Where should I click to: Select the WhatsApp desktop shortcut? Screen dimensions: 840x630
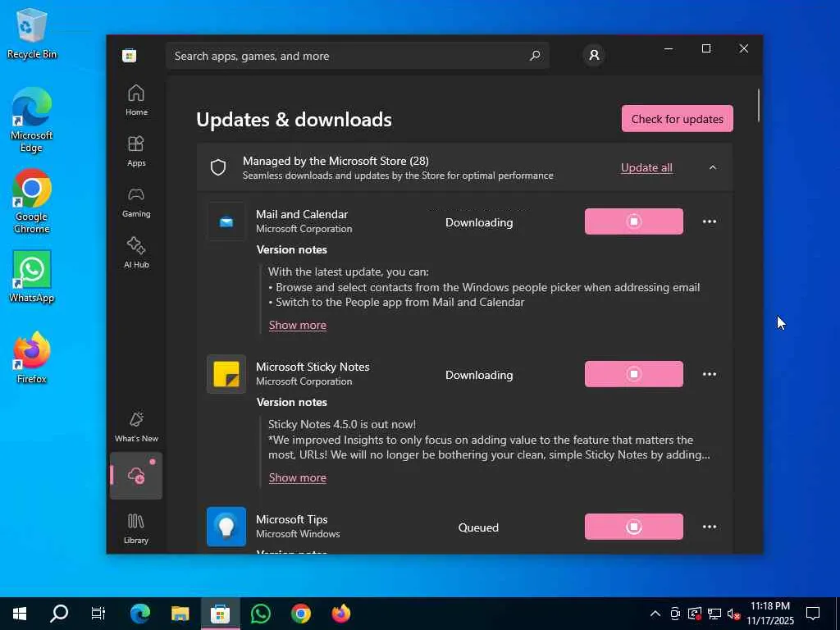click(x=32, y=277)
